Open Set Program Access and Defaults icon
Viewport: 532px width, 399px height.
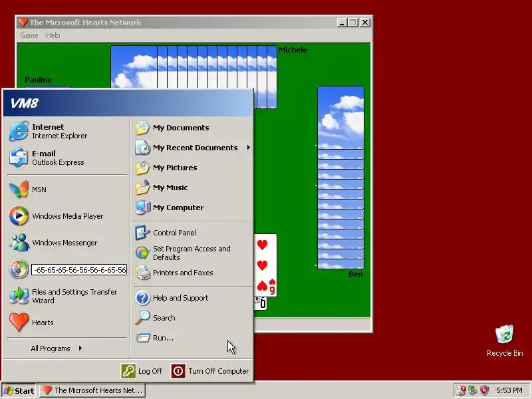pos(142,253)
